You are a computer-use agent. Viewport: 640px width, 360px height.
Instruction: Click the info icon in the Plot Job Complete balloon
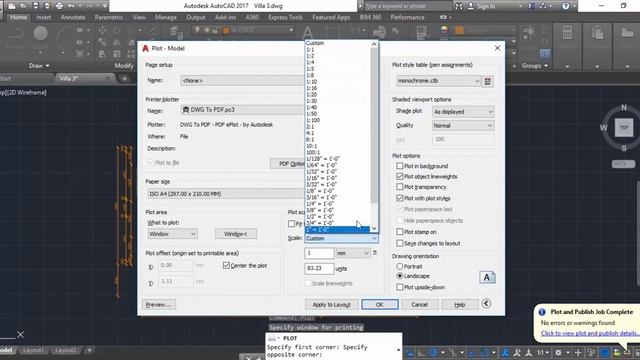click(x=542, y=312)
